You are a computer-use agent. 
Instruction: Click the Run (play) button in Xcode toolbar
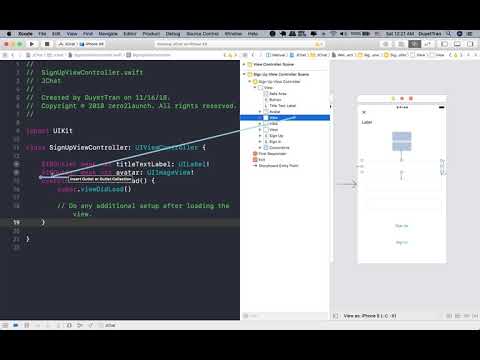[x=32, y=44]
